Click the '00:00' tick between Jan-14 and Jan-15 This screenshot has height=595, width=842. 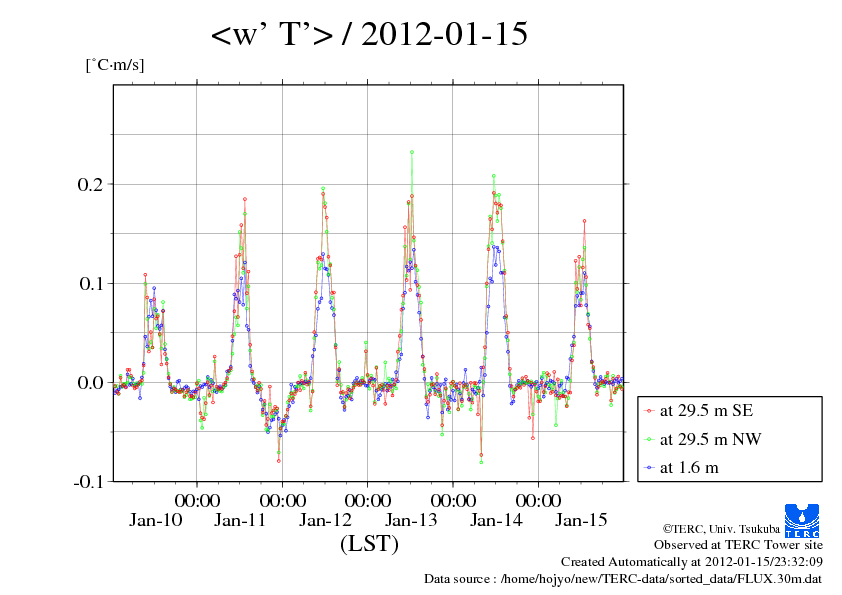tap(538, 500)
